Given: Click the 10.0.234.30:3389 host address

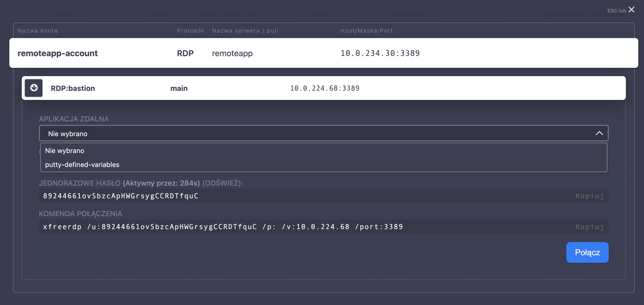Looking at the screenshot, I should (x=380, y=53).
